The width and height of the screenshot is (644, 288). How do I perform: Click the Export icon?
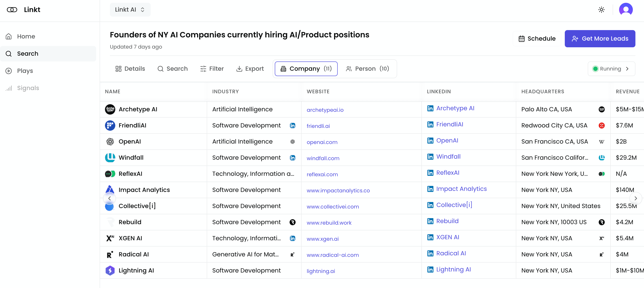(x=239, y=69)
